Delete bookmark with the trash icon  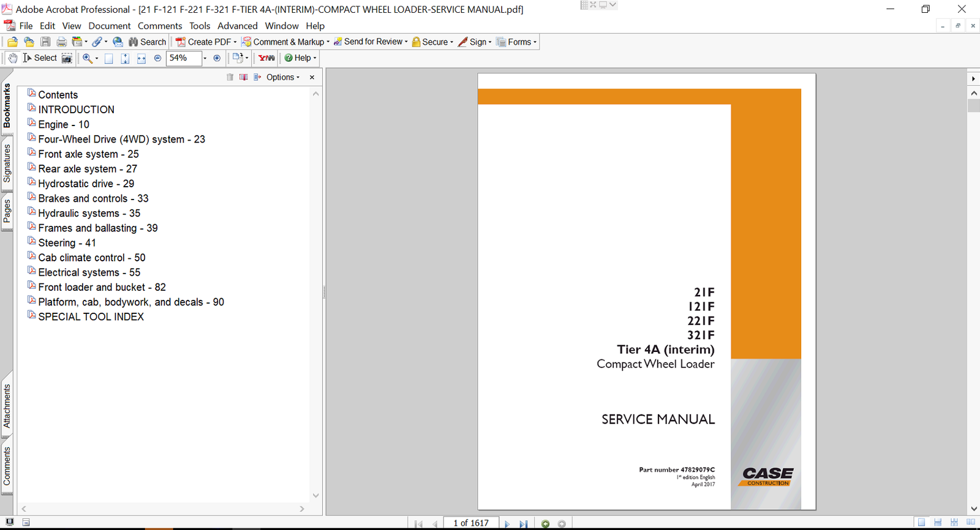[230, 77]
